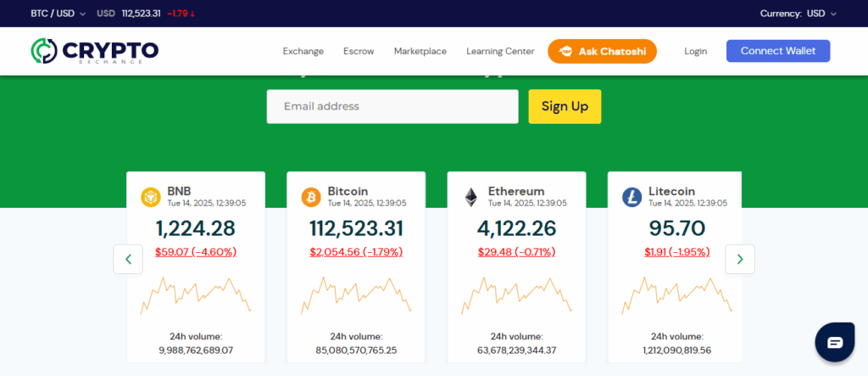Click the Connect Wallet button
Screen dimensions: 868x376
(778, 51)
